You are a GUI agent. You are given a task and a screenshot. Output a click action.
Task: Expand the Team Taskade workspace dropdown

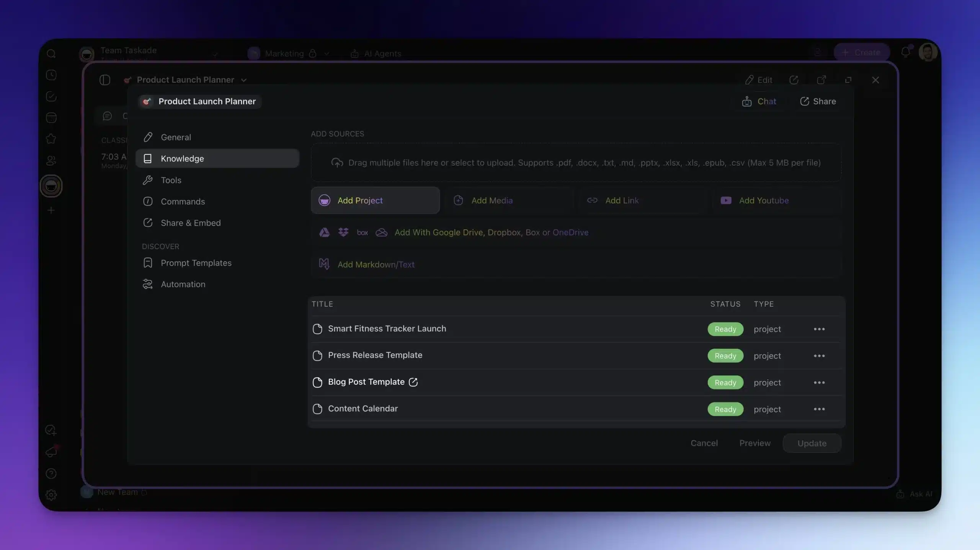coord(215,54)
